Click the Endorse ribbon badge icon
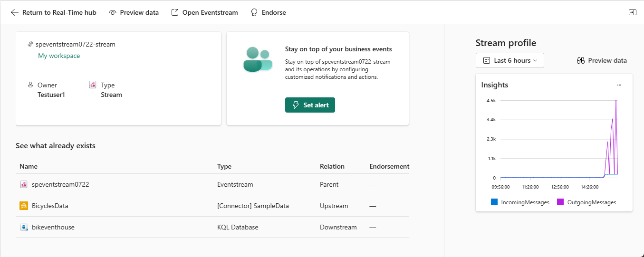The height and width of the screenshot is (257, 644). click(x=254, y=12)
